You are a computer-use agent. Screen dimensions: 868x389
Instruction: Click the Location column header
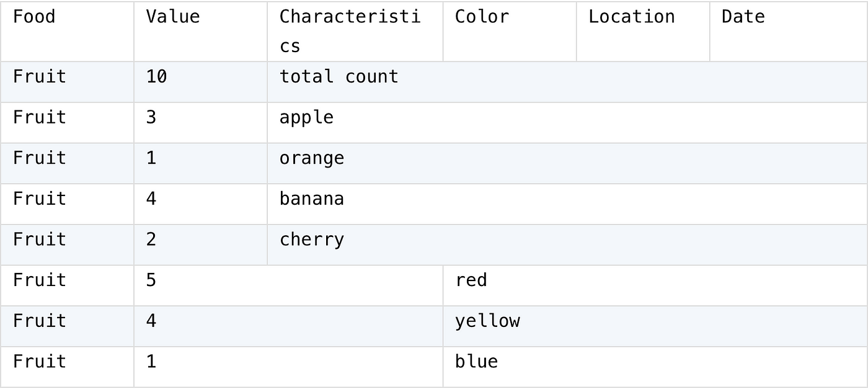(x=643, y=32)
